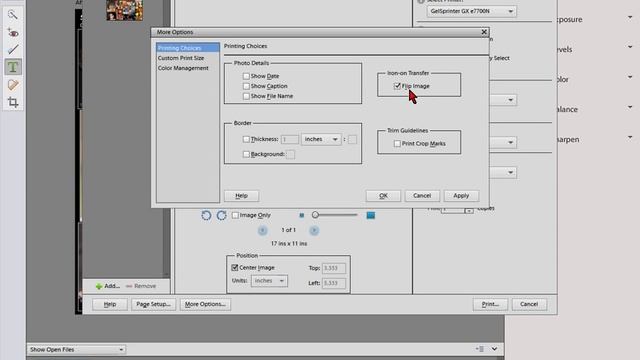This screenshot has height=360, width=640.
Task: Select Printing Choices category
Action: (x=188, y=48)
